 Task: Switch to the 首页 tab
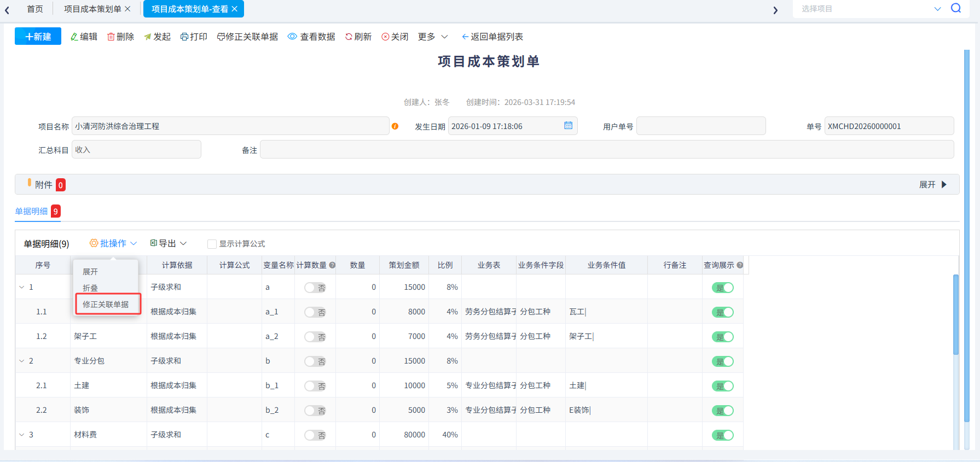point(35,9)
